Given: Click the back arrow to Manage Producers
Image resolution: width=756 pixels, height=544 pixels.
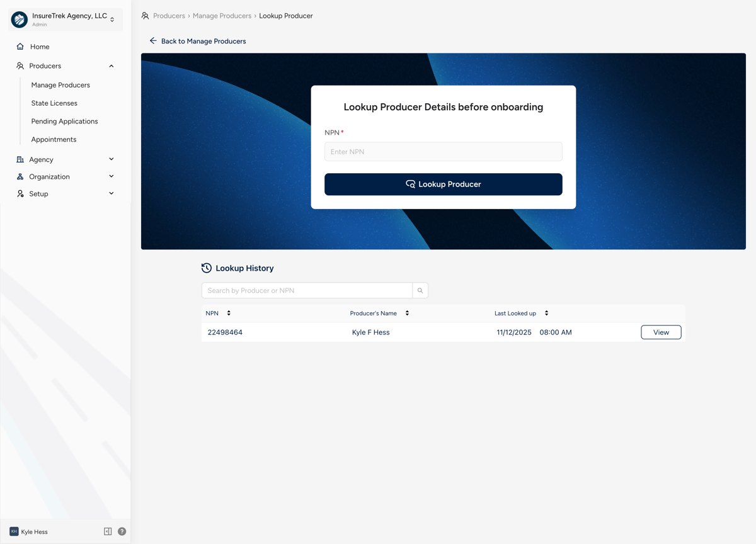Looking at the screenshot, I should point(152,40).
